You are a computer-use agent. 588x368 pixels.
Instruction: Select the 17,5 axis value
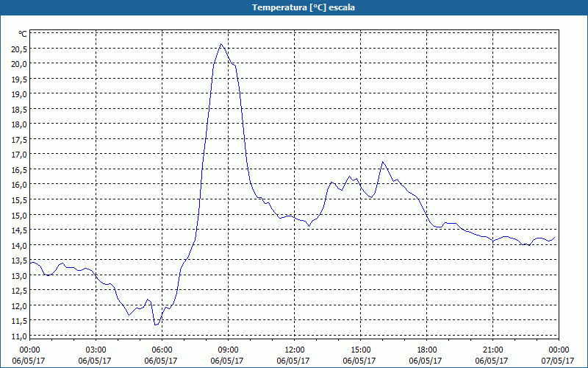coord(19,140)
